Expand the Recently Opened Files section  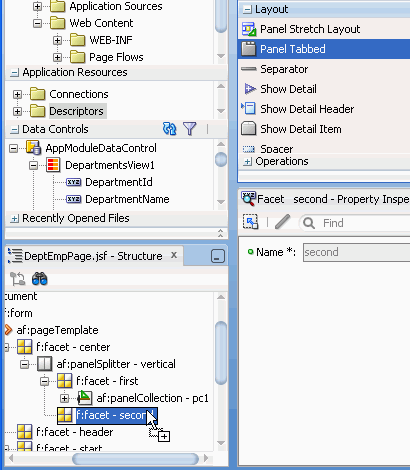pyautogui.click(x=14, y=219)
